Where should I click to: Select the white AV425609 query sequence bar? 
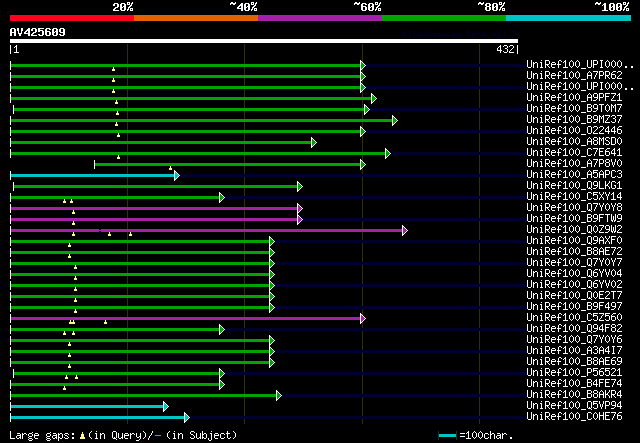pos(264,41)
